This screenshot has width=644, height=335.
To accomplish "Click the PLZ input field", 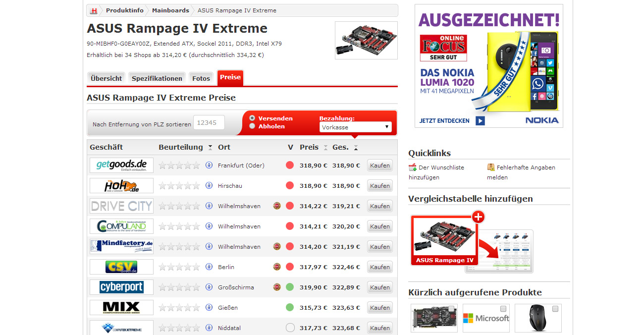I will pyautogui.click(x=209, y=123).
